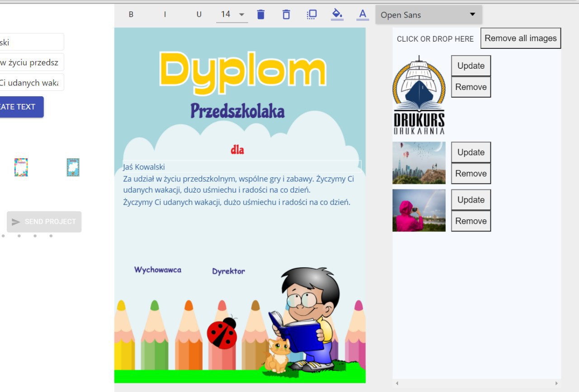
Task: Toggle bold formatting with the B button
Action: (x=131, y=14)
